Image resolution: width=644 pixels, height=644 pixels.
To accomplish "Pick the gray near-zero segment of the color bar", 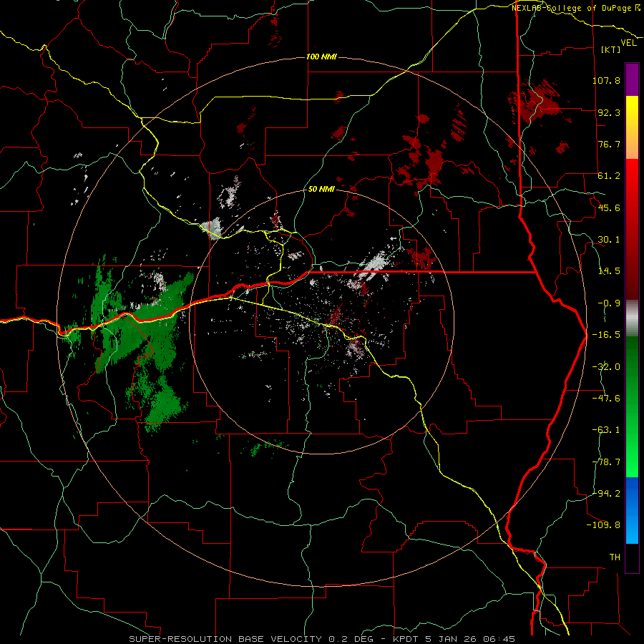I will click(x=632, y=318).
